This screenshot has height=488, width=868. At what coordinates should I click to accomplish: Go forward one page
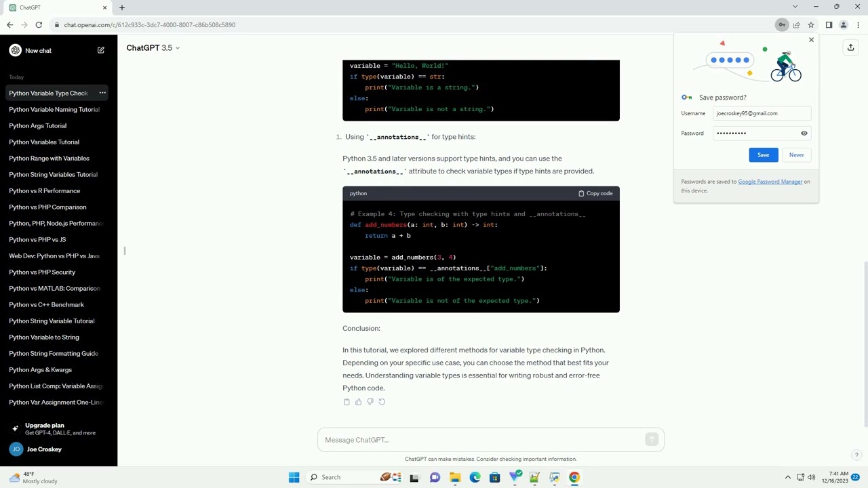(x=24, y=25)
